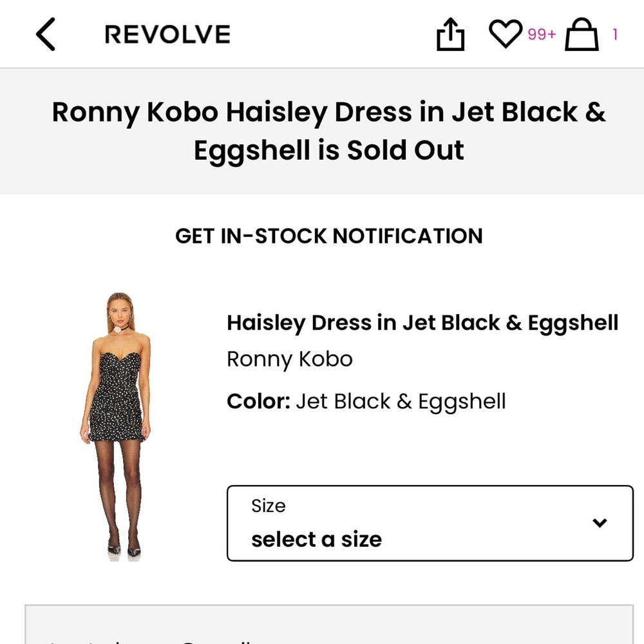Tap the size dropdown chevron arrow
644x644 pixels.
[600, 522]
